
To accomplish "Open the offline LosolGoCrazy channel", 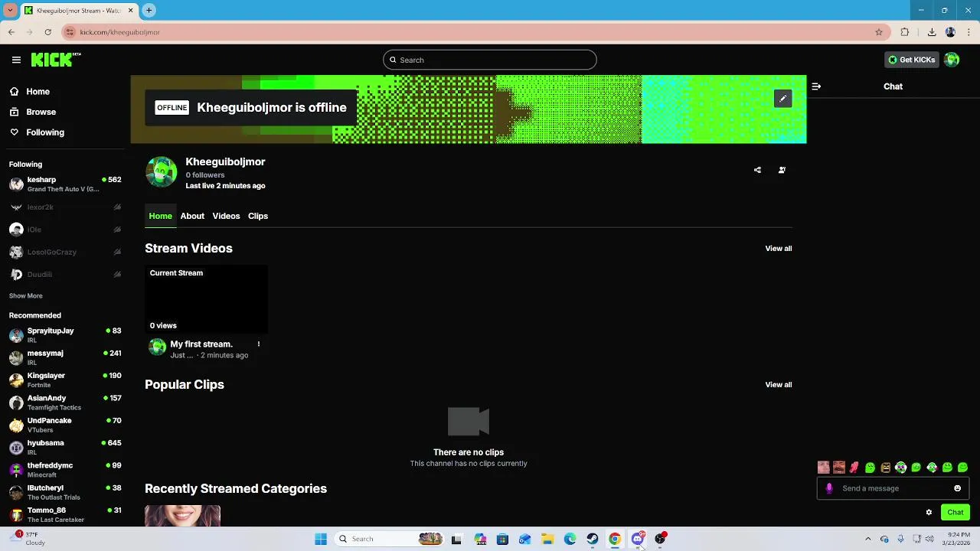I will tap(65, 252).
